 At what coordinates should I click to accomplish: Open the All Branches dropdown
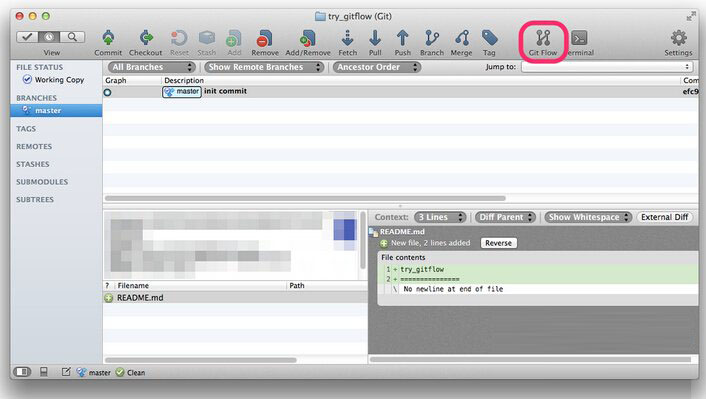click(151, 67)
